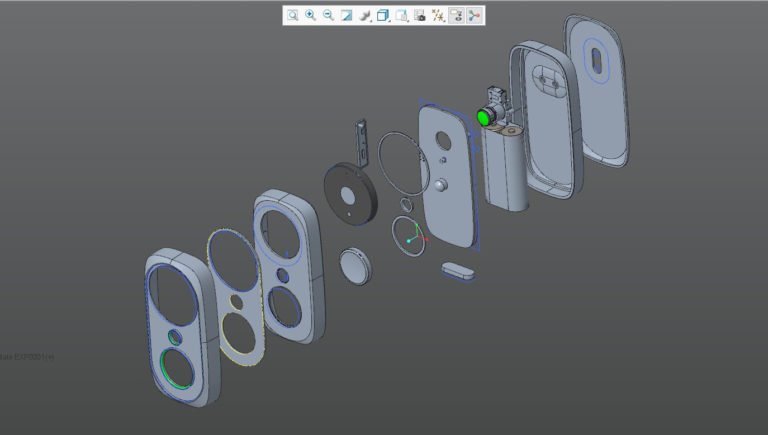768x435 pixels.
Task: Open the display style shading dropdown
Action: pyautogui.click(x=365, y=15)
